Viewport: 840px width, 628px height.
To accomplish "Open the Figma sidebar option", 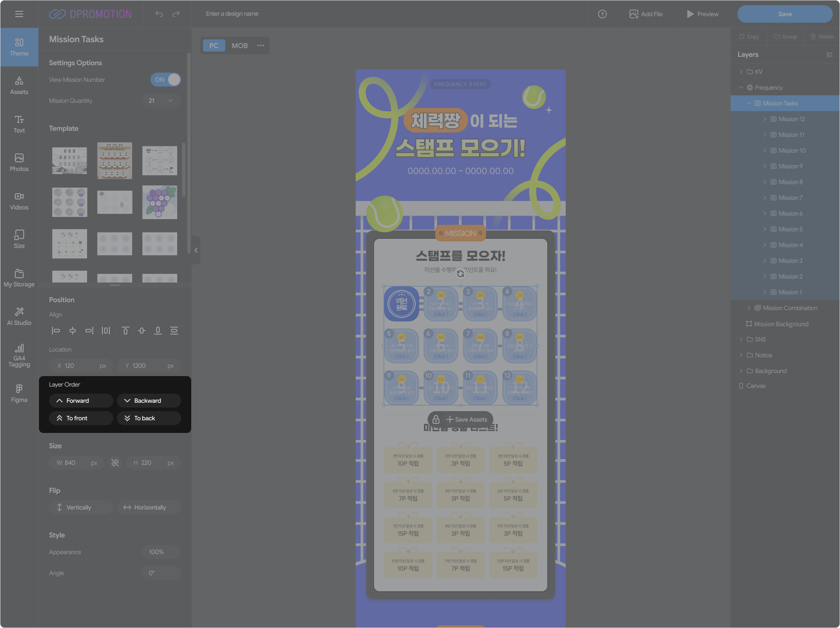I will click(x=19, y=394).
